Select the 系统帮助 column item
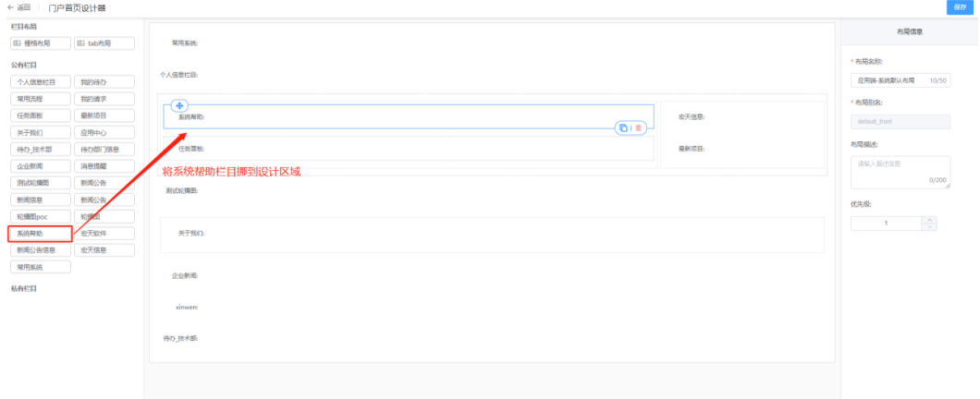980x399 pixels. point(41,234)
